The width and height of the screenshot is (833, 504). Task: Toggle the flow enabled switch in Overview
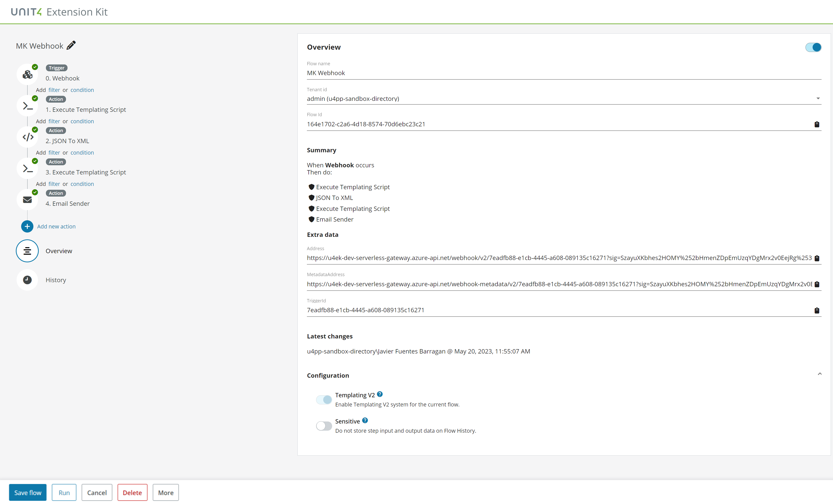point(813,47)
